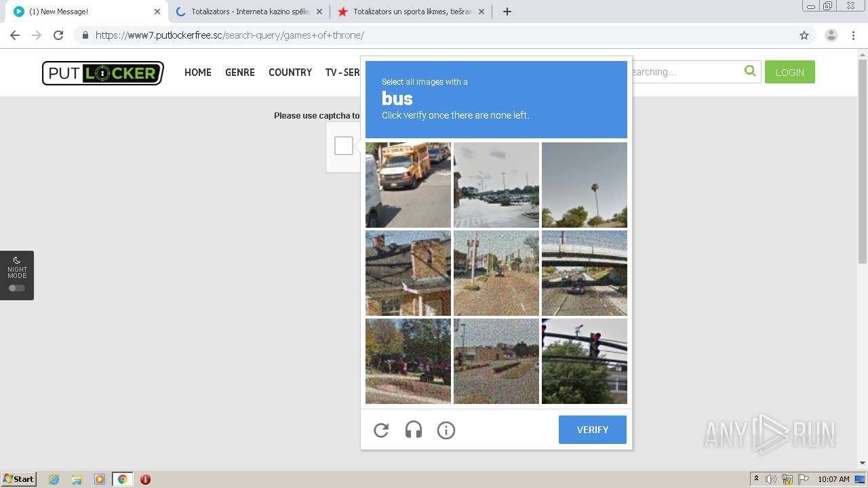Reload the captcha challenge images
This screenshot has width=868, height=488.
point(381,430)
